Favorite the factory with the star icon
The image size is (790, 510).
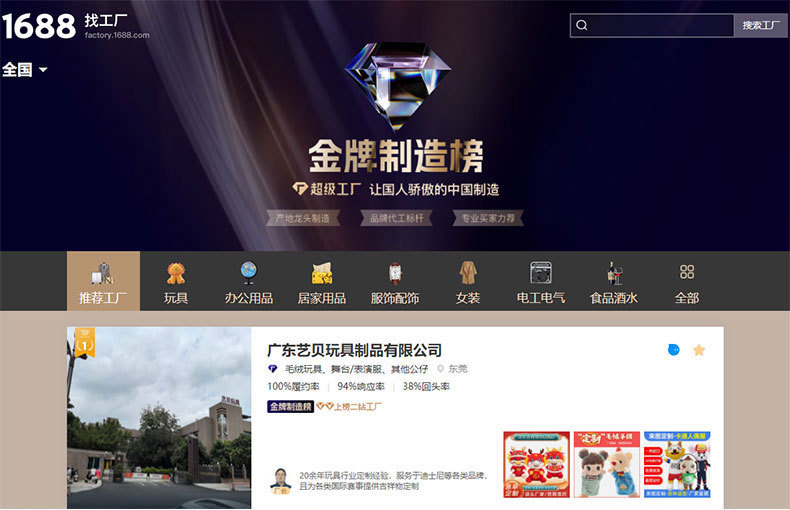pos(699,350)
